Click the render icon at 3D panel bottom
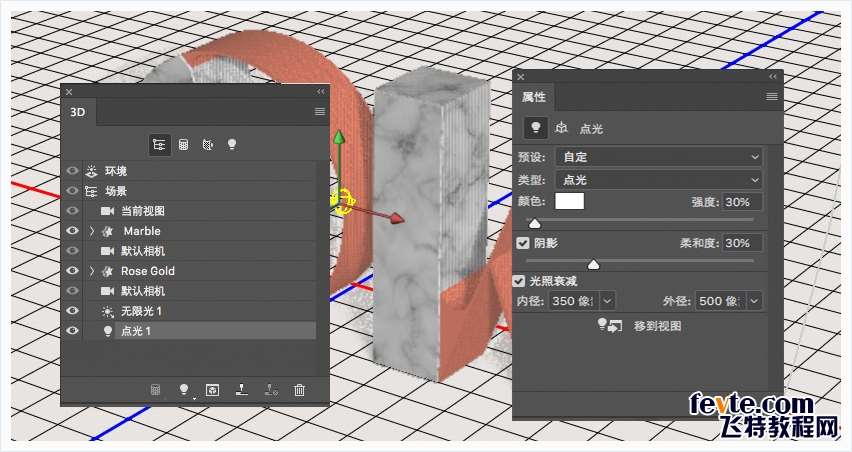 coord(155,390)
